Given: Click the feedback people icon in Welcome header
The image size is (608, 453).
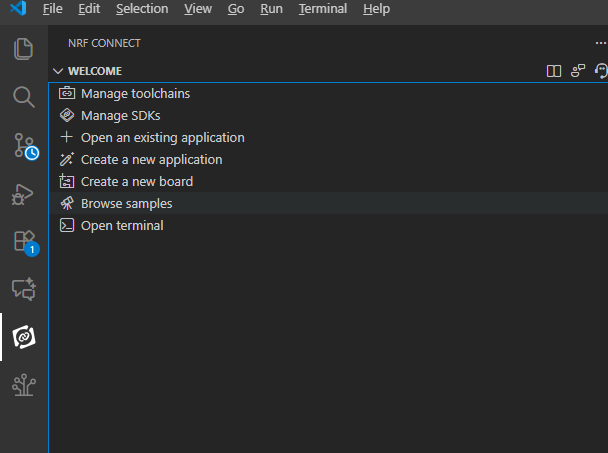Looking at the screenshot, I should pyautogui.click(x=578, y=71).
